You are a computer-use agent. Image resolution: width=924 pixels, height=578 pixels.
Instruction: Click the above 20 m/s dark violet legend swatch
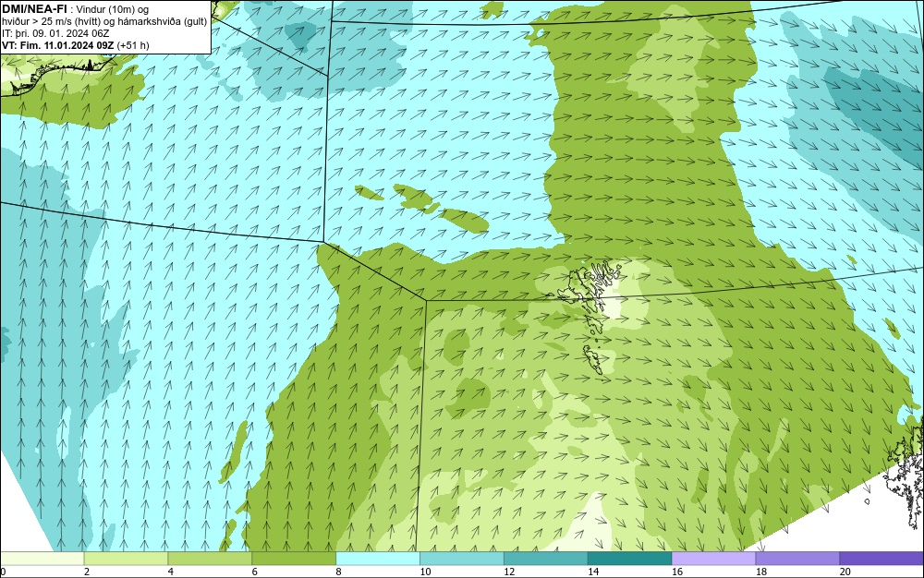point(881,558)
